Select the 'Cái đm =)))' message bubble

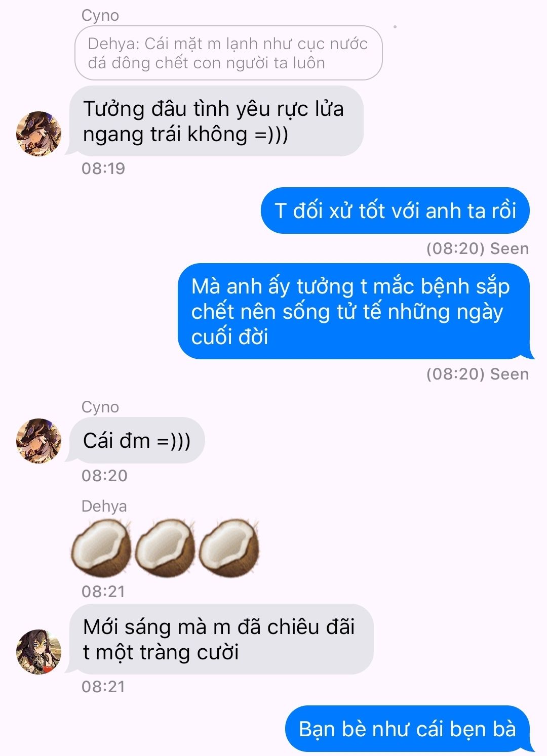tap(137, 440)
